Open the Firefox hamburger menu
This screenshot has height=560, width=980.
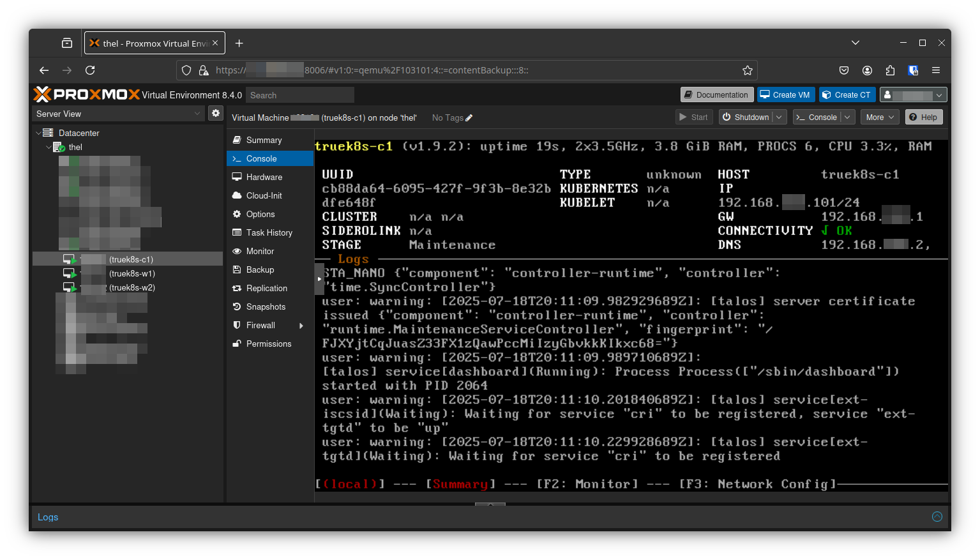point(936,70)
